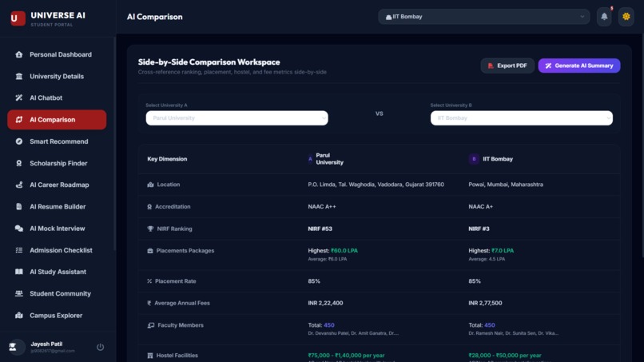
Task: Click the AI Career Roadmap icon
Action: coord(19,185)
